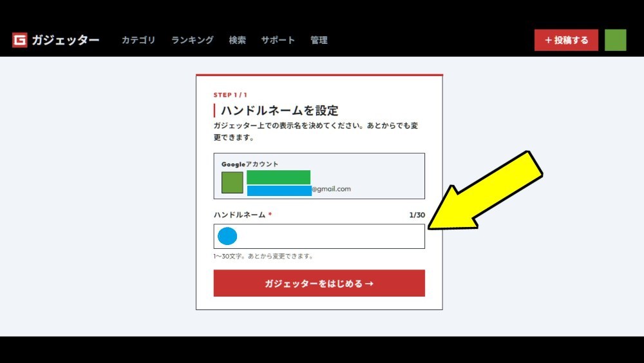Click the ＋投稿する button
Viewport: 644px width, 363px height.
click(x=566, y=40)
